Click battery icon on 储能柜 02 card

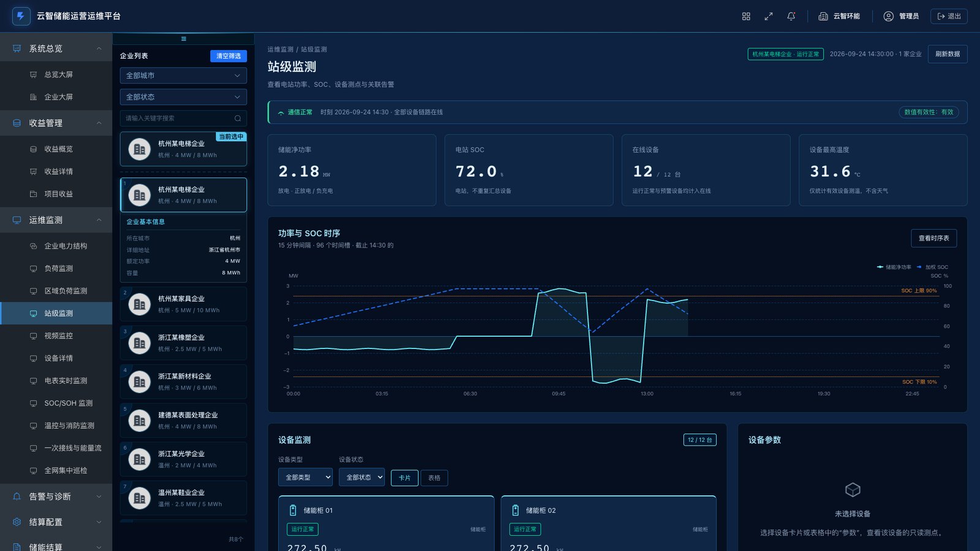[x=515, y=510]
